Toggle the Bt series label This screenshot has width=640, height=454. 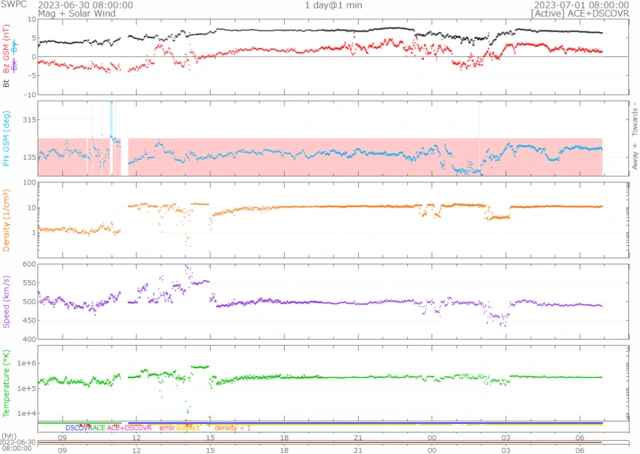tap(7, 84)
